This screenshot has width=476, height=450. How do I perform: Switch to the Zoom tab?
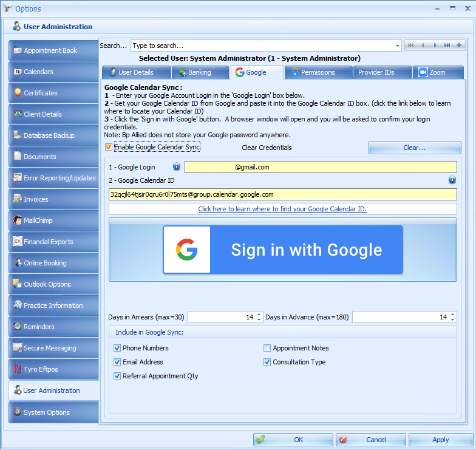pyautogui.click(x=438, y=73)
